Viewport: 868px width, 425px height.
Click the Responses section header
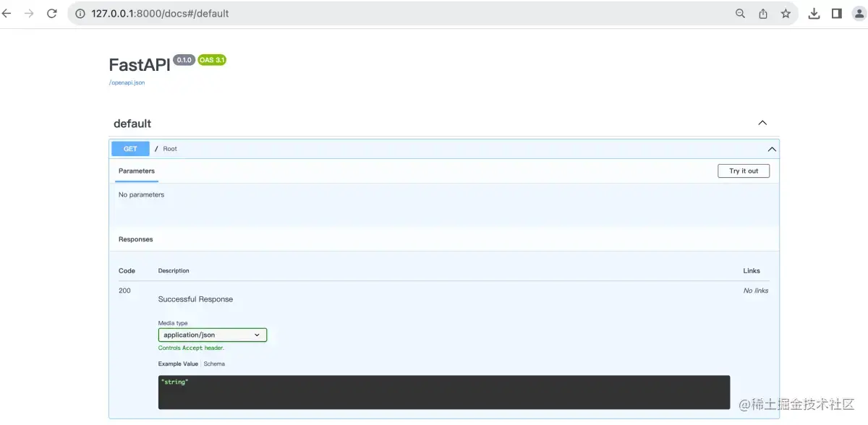point(136,239)
